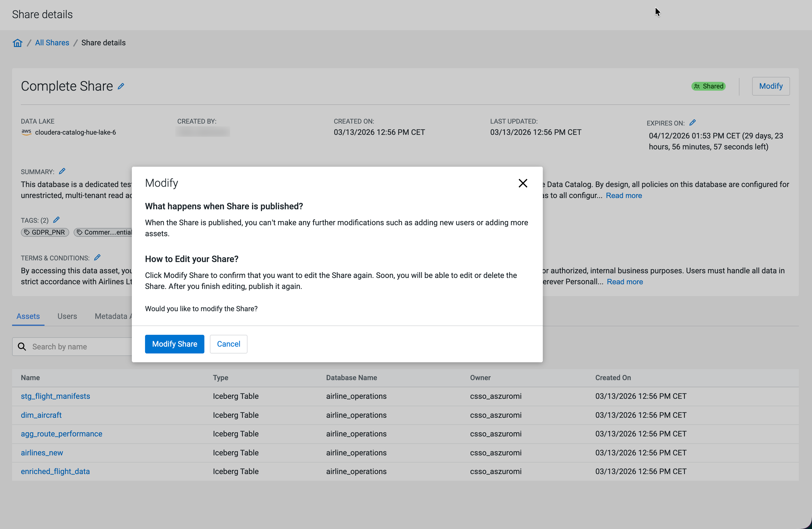Image resolution: width=812 pixels, height=529 pixels.
Task: Confirm with the Modify Share button
Action: tap(174, 344)
